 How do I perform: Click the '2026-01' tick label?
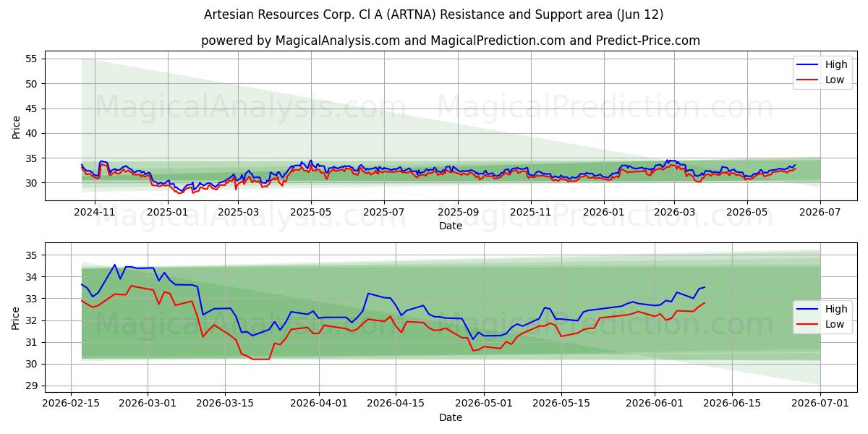tap(603, 211)
